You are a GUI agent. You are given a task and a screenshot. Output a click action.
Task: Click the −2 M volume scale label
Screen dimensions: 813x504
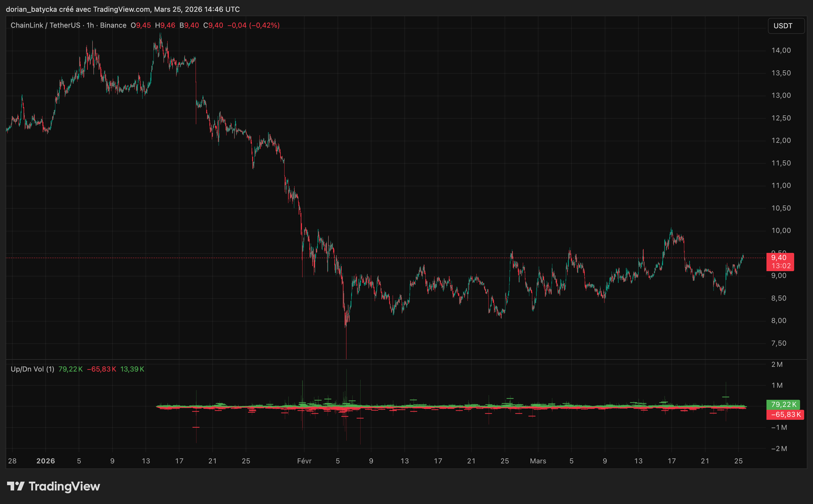[x=779, y=449]
